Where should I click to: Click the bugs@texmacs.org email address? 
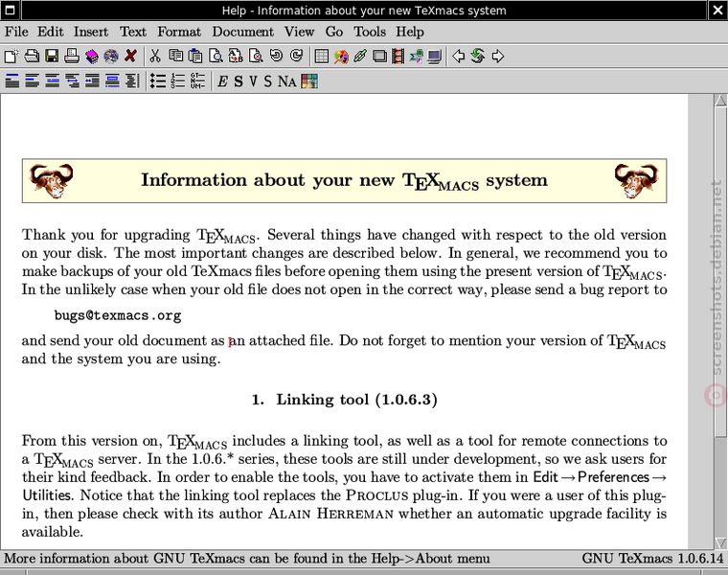[118, 315]
